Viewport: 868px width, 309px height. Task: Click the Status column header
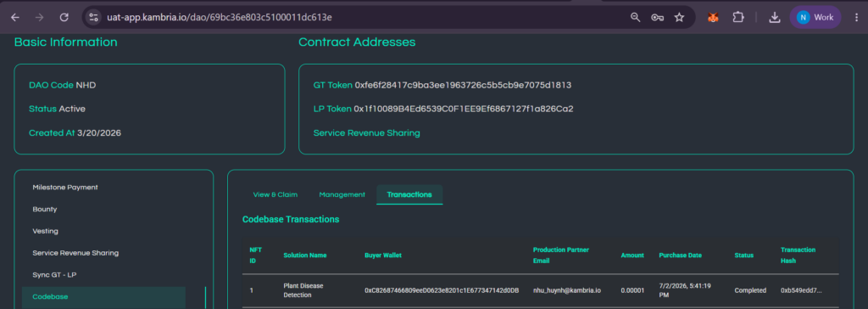click(x=744, y=256)
